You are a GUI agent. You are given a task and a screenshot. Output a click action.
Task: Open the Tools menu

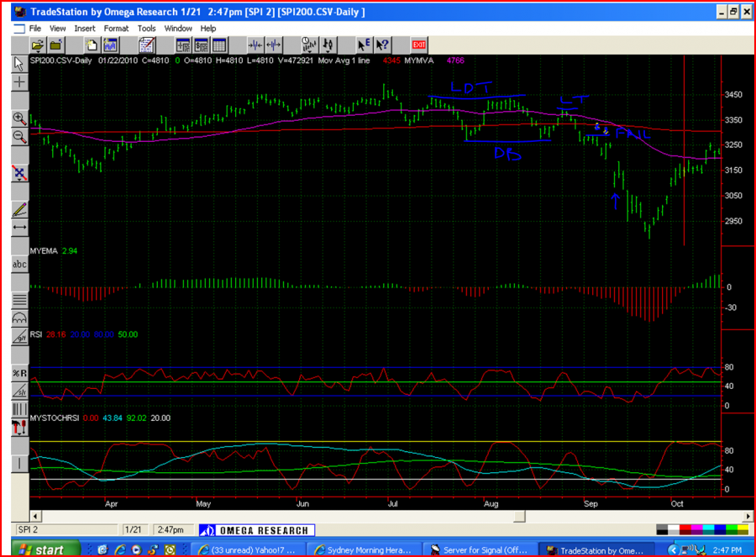tap(146, 29)
